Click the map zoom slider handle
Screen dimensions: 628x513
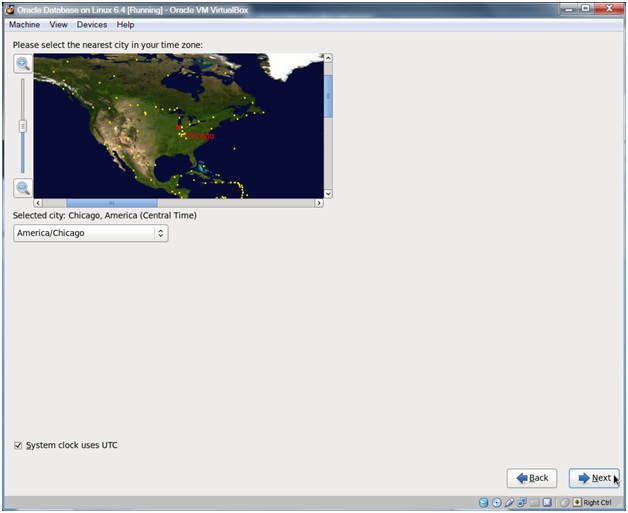coord(22,126)
